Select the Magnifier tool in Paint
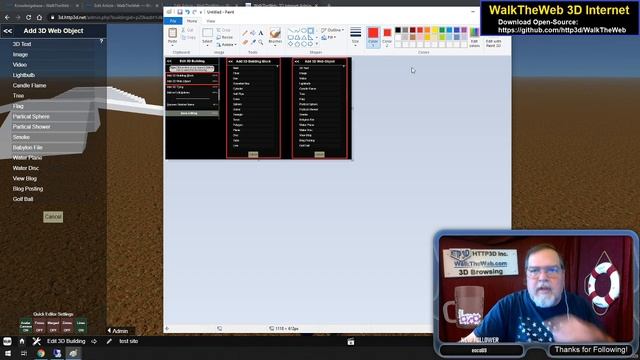 (x=260, y=42)
